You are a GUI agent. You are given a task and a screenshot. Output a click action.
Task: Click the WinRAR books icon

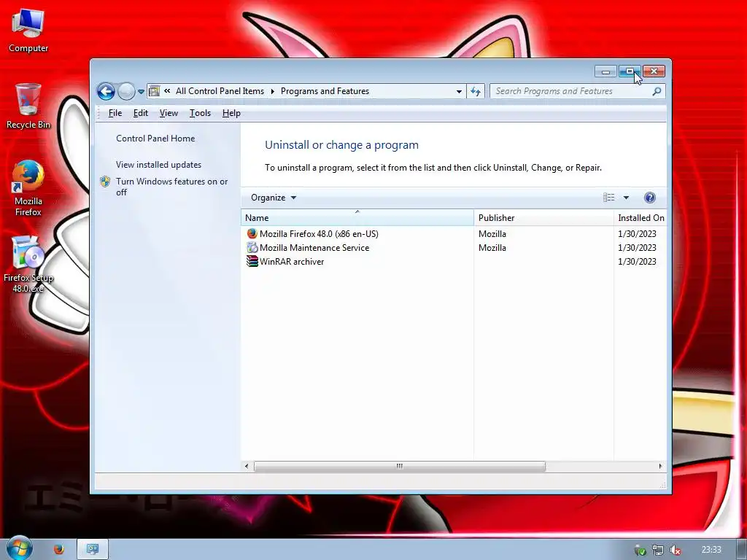coord(252,261)
